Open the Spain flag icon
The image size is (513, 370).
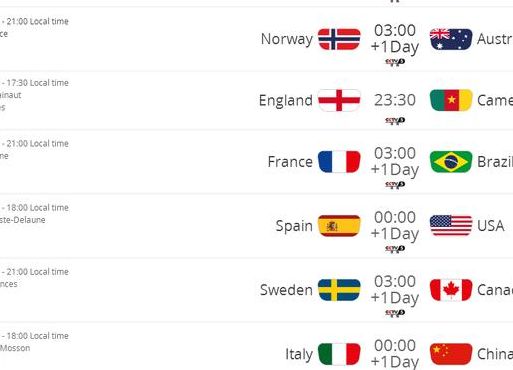click(x=339, y=226)
